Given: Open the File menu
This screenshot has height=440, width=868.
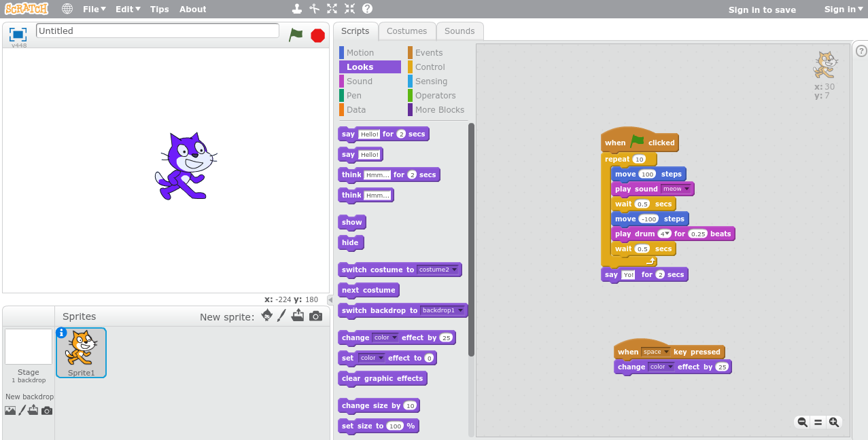Looking at the screenshot, I should 94,9.
